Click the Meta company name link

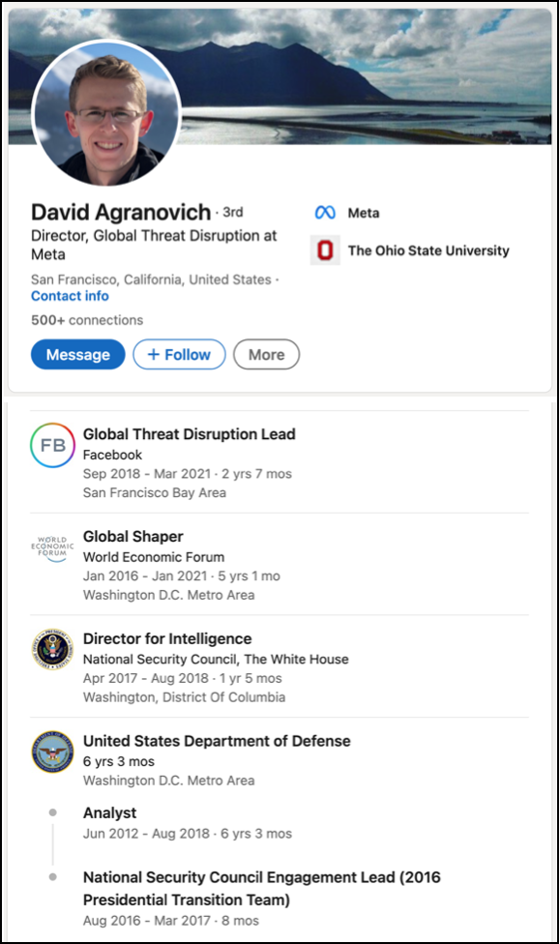pos(364,213)
